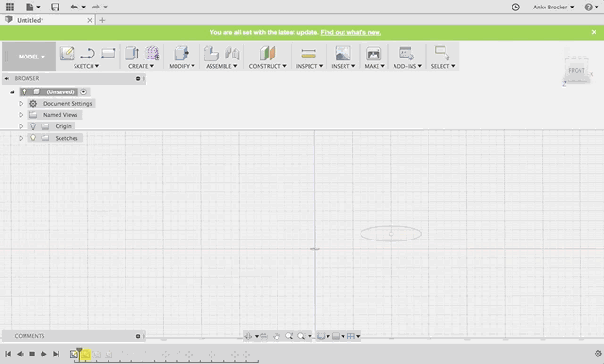Toggle the Sketches folder light bulb
This screenshot has height=364, width=604.
tap(33, 138)
